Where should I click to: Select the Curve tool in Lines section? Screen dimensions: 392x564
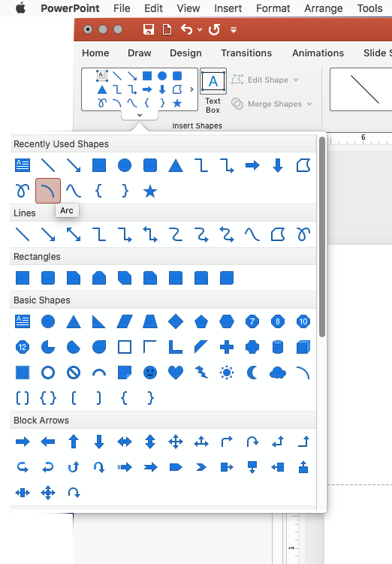252,234
